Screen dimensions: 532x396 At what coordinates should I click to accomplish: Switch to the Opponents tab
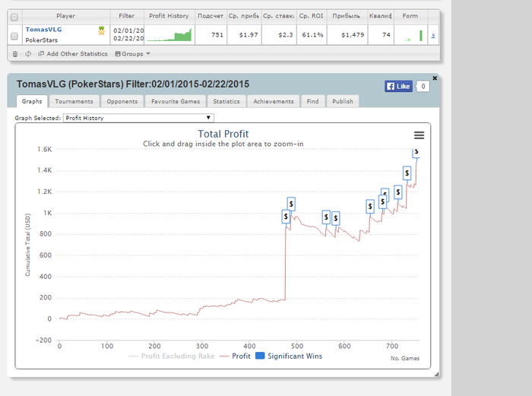pyautogui.click(x=122, y=101)
